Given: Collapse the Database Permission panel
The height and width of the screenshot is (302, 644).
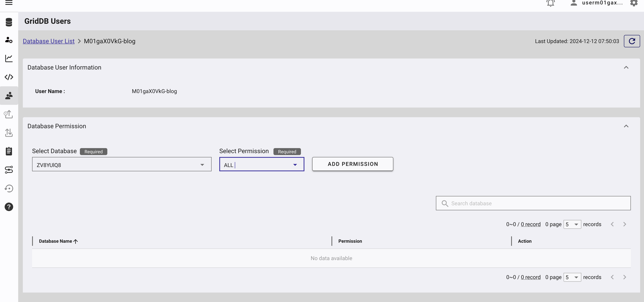Looking at the screenshot, I should 626,126.
